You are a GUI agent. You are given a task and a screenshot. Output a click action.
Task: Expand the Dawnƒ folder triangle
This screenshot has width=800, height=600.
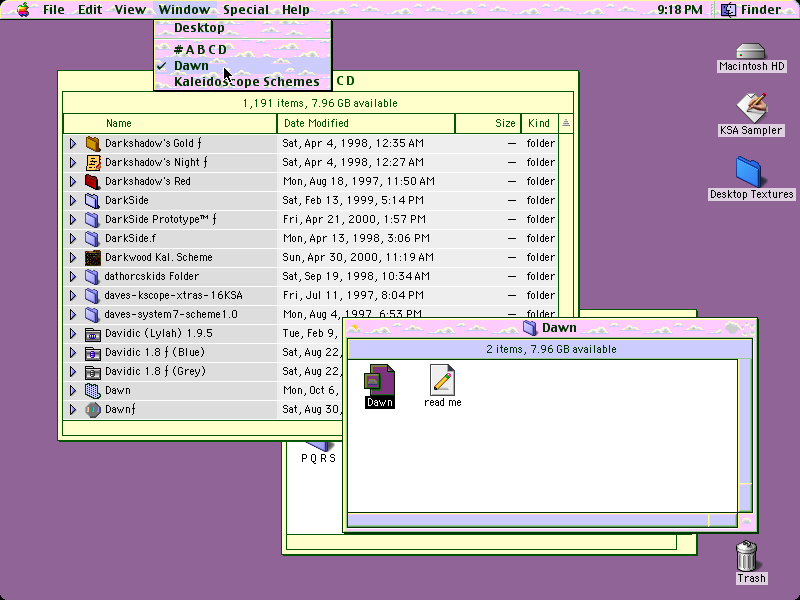[73, 409]
